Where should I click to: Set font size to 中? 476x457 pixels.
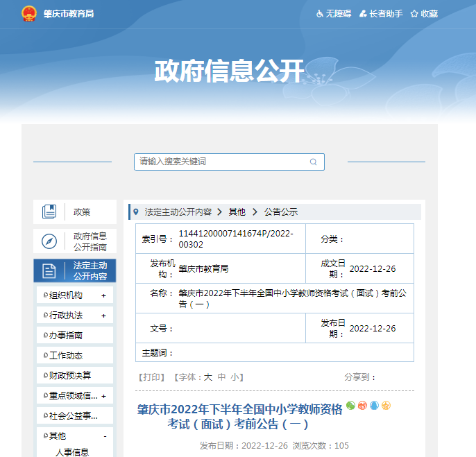221,377
